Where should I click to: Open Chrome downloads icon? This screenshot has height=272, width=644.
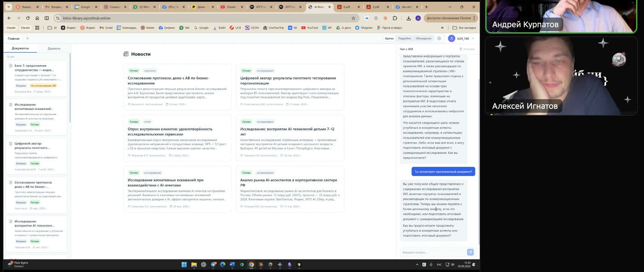[408, 18]
